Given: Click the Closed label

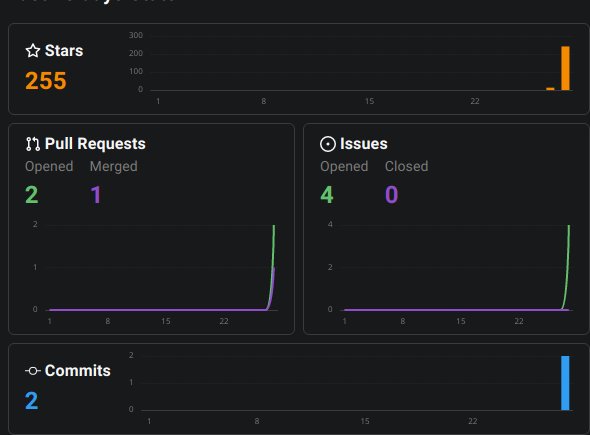Looking at the screenshot, I should pyautogui.click(x=406, y=167).
